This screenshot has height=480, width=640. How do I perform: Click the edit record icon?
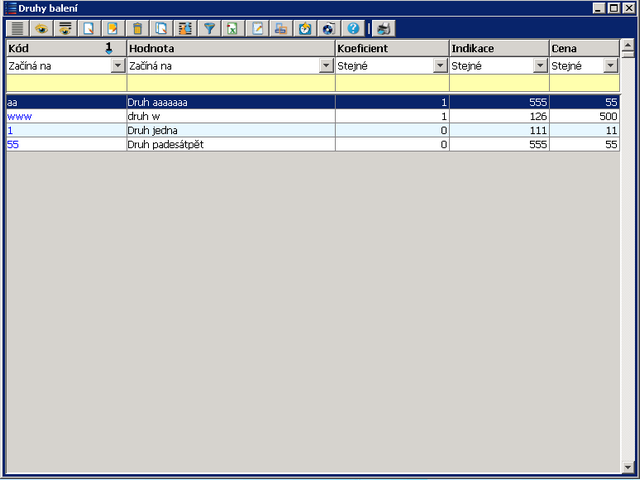(x=113, y=29)
